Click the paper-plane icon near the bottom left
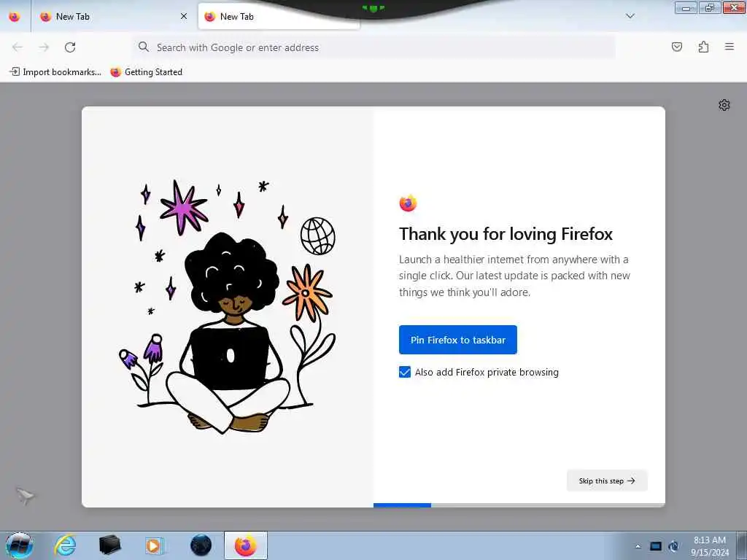Viewport: 747px width, 560px height. tap(25, 496)
